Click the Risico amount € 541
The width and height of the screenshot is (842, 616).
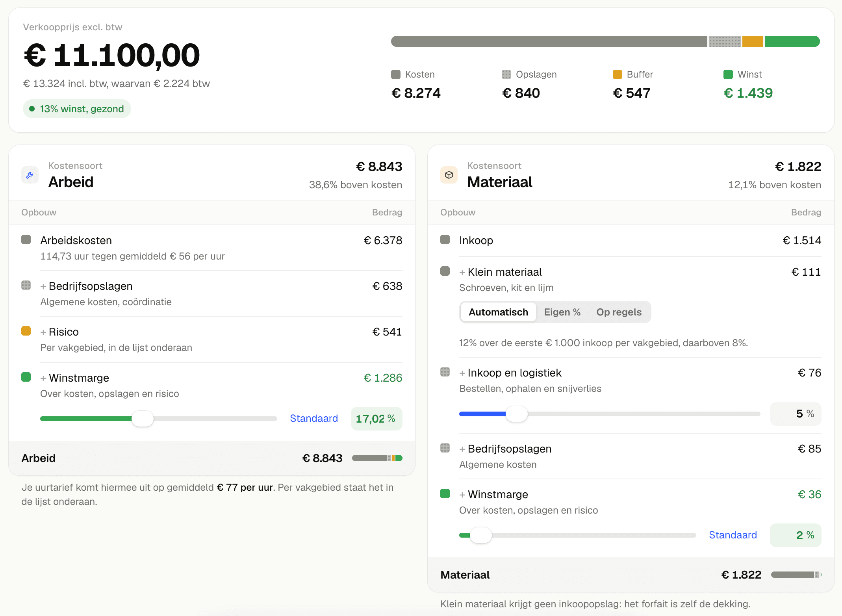click(387, 332)
